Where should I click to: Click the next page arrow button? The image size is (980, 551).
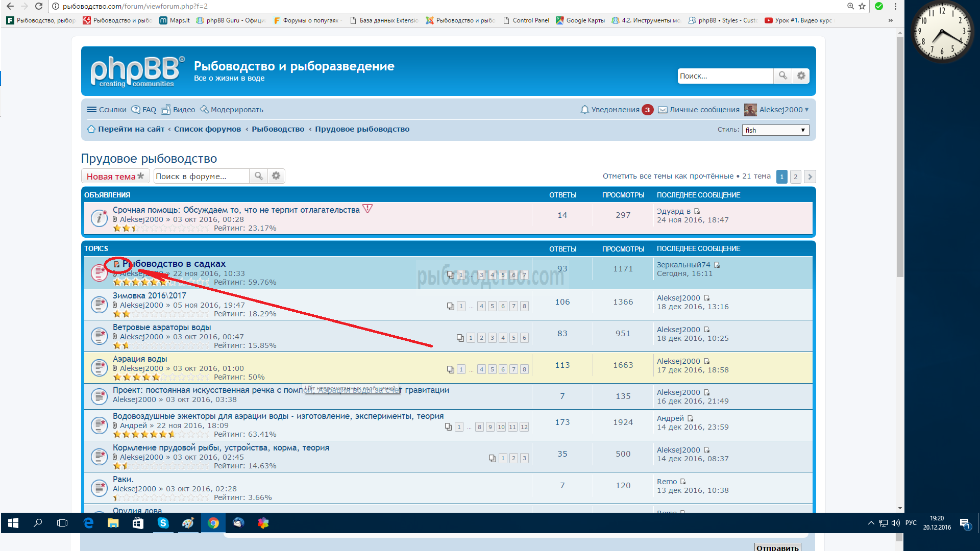pos(810,177)
